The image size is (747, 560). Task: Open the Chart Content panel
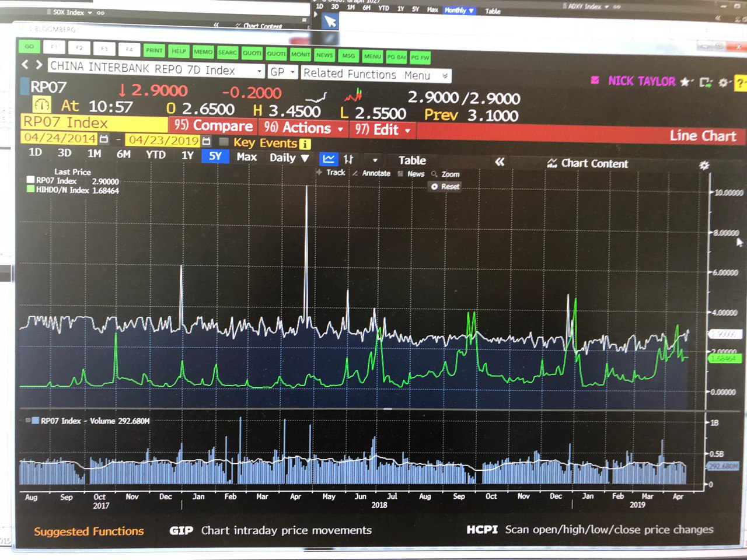588,163
